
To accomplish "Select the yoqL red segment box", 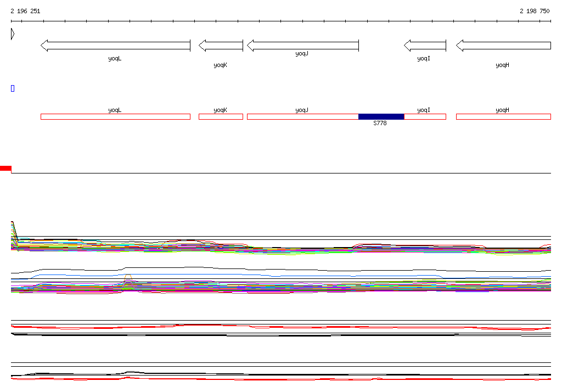I will click(x=115, y=116).
